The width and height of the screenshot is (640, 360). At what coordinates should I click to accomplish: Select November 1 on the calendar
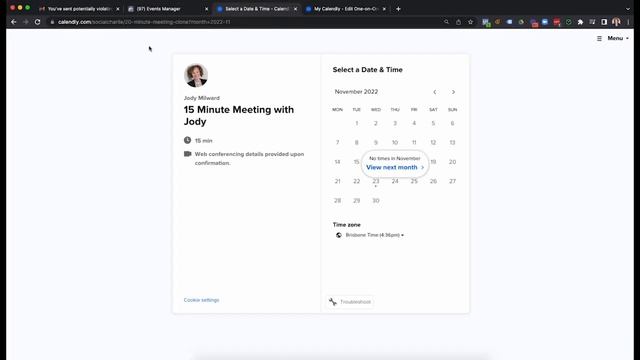356,123
